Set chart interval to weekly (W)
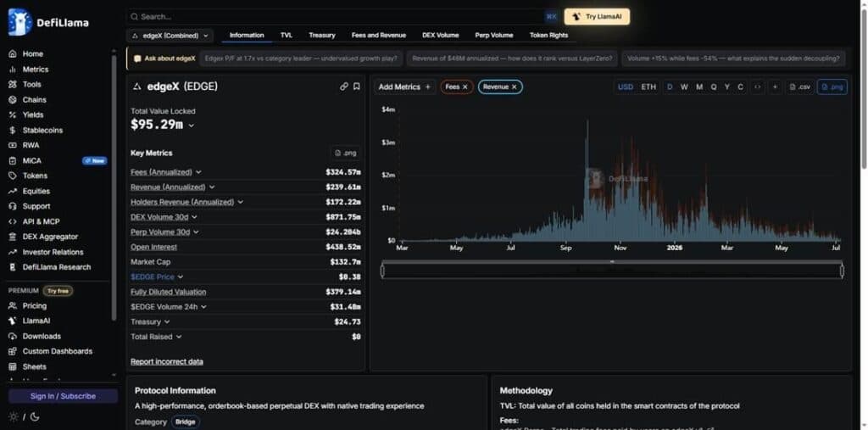The width and height of the screenshot is (868, 430). [684, 87]
